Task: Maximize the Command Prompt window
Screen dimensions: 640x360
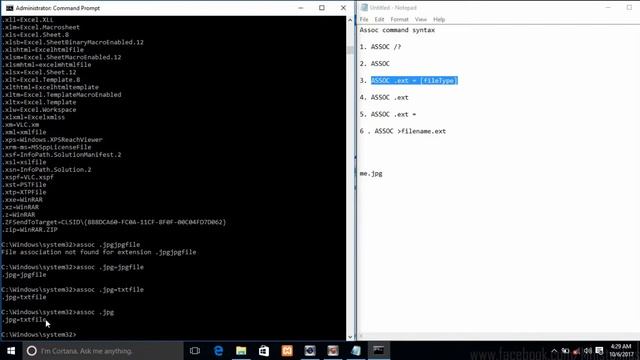Action: [322, 8]
